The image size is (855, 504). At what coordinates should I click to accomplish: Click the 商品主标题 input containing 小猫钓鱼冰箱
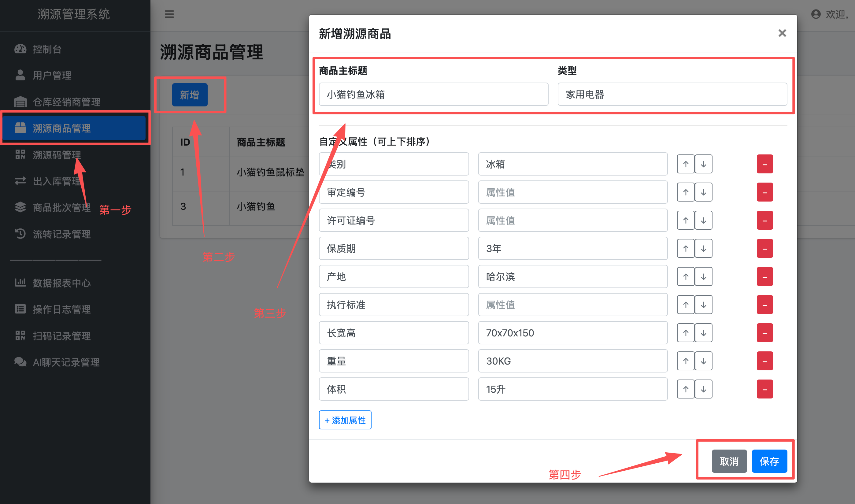click(433, 94)
